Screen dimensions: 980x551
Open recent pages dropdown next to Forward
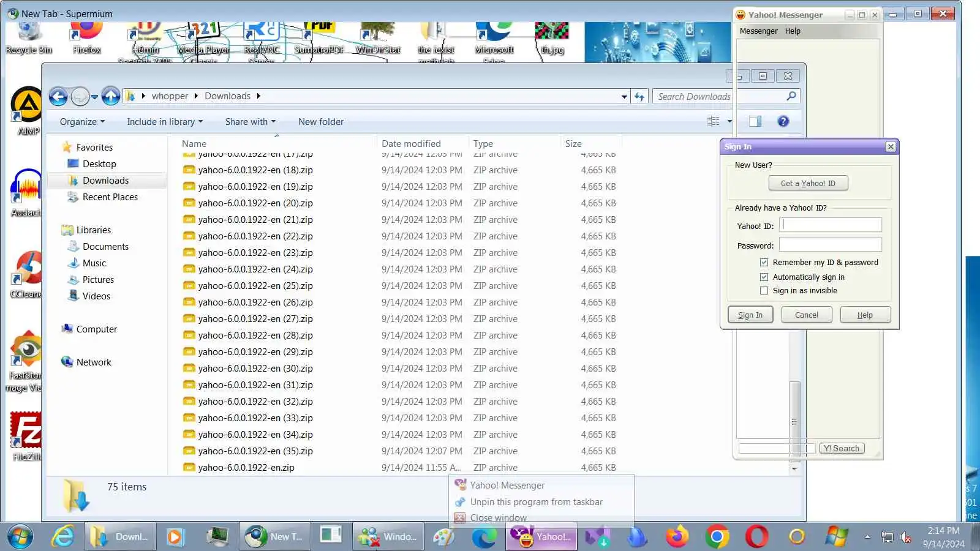pos(94,97)
